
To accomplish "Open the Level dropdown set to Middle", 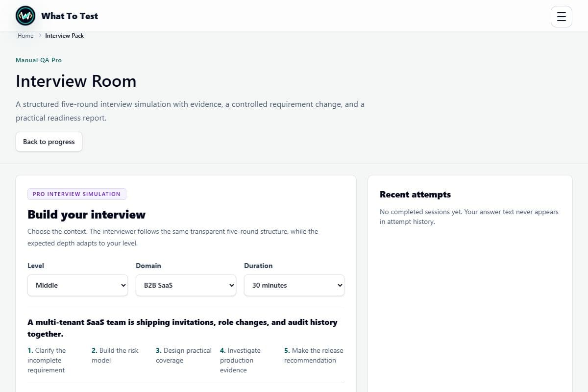I will click(x=77, y=285).
